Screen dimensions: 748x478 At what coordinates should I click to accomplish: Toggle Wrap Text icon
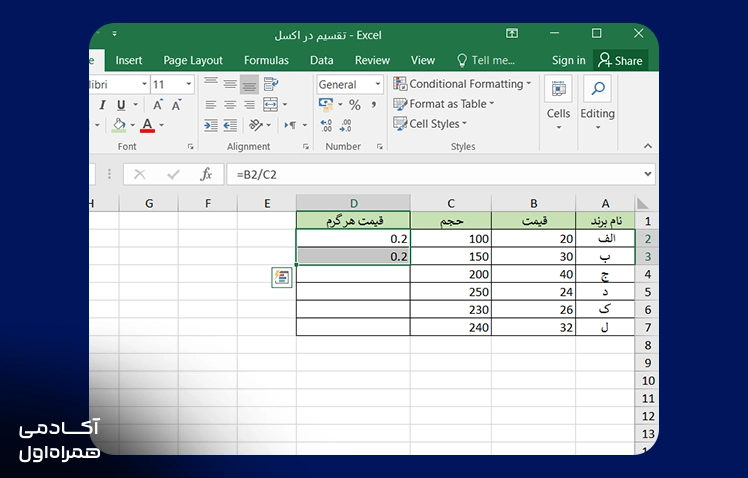(x=271, y=84)
